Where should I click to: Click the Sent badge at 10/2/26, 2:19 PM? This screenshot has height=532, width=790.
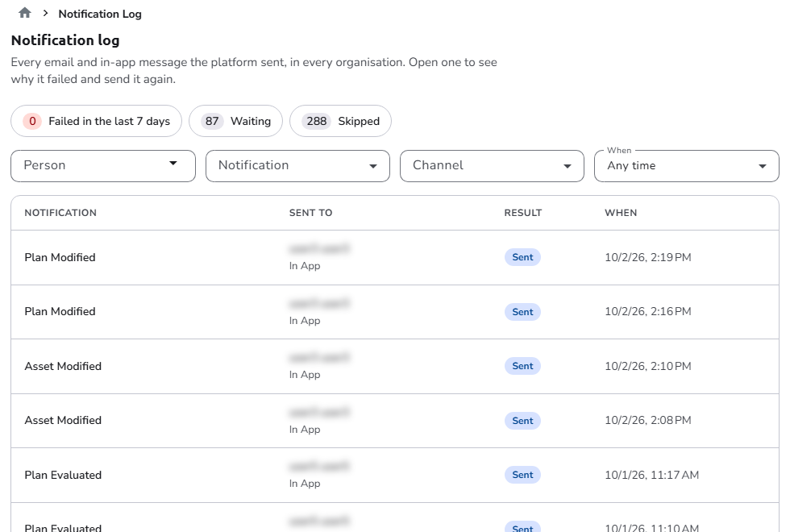(522, 257)
